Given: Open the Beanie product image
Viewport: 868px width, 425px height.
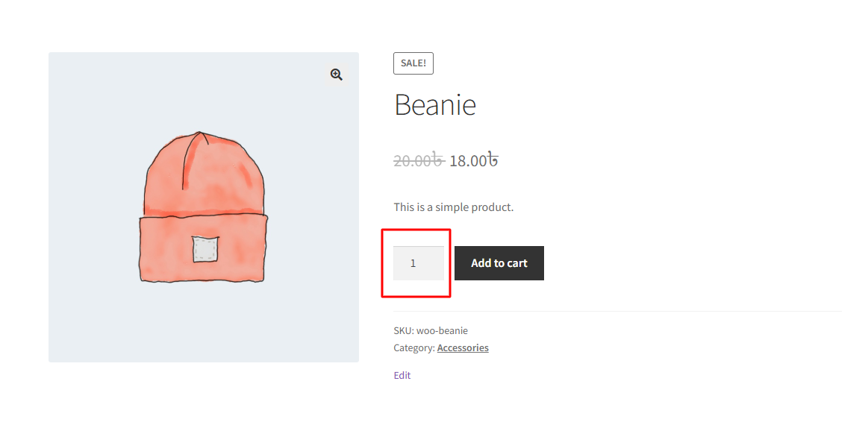Looking at the screenshot, I should point(203,207).
